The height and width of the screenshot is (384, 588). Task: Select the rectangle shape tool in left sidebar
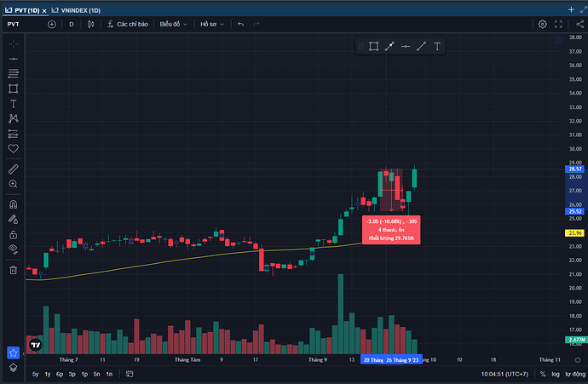coord(13,89)
